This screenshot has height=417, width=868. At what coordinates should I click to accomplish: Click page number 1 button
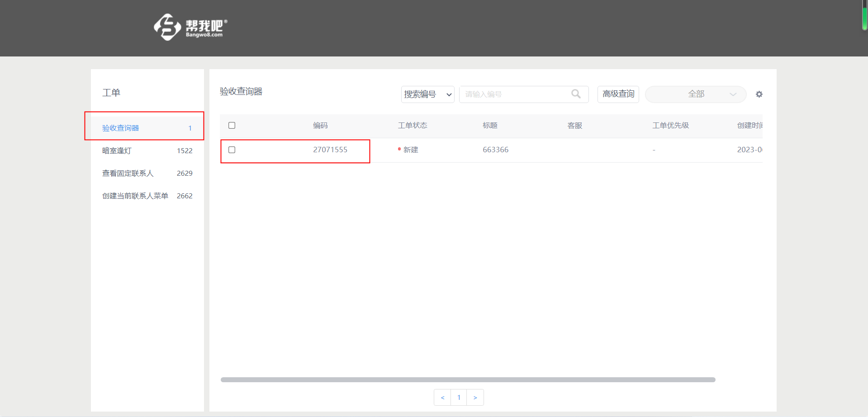[x=459, y=398]
